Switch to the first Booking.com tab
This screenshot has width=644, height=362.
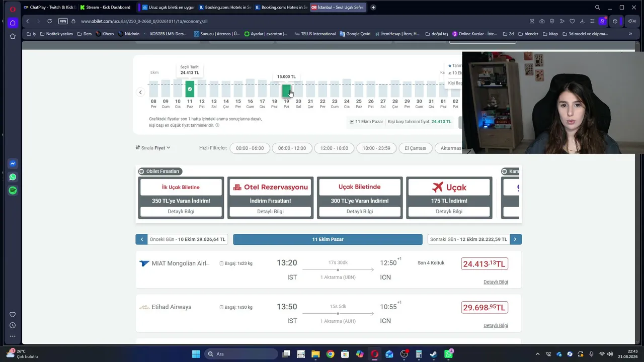pos(224,8)
